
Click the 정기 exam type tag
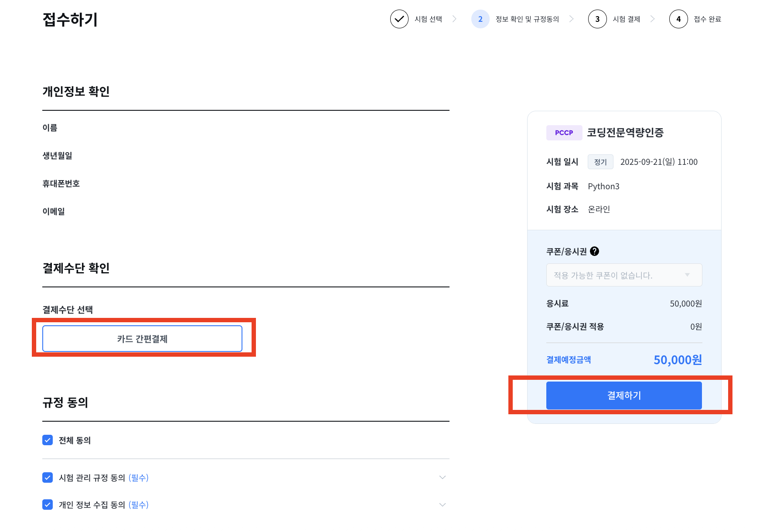(x=600, y=162)
